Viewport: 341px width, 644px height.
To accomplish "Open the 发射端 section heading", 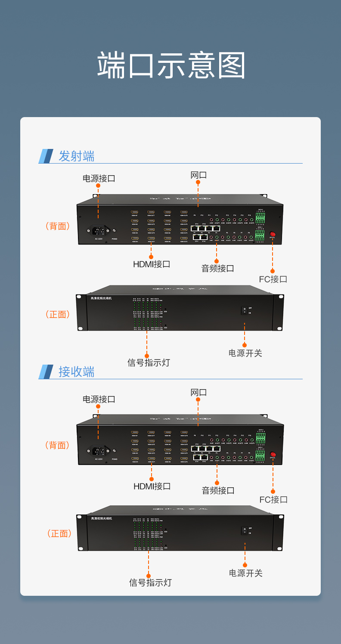I will coord(76,156).
